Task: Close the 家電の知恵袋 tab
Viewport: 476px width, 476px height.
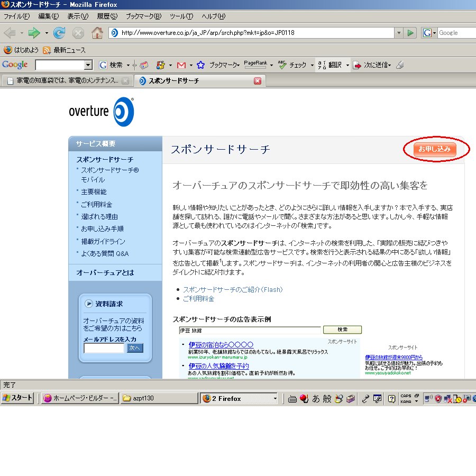Action: point(125,81)
